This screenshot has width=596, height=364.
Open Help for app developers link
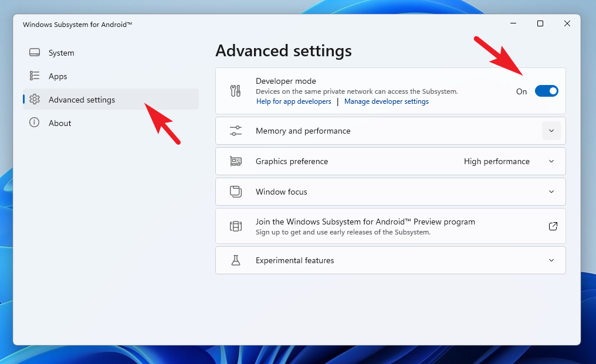(x=293, y=101)
